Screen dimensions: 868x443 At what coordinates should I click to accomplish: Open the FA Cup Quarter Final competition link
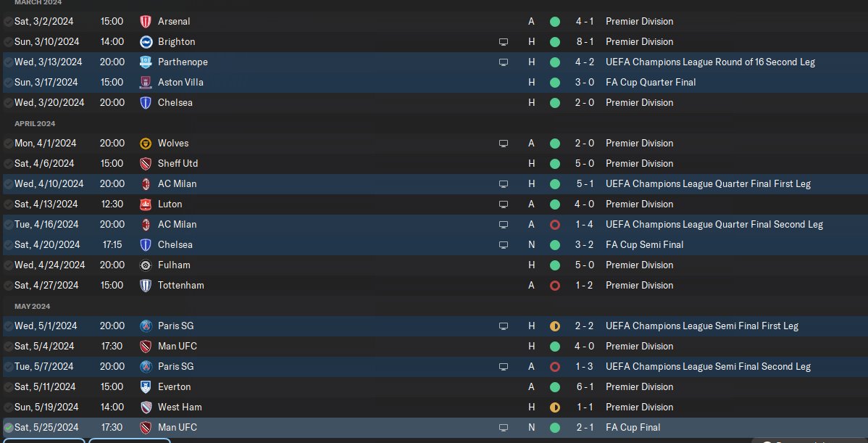(650, 83)
